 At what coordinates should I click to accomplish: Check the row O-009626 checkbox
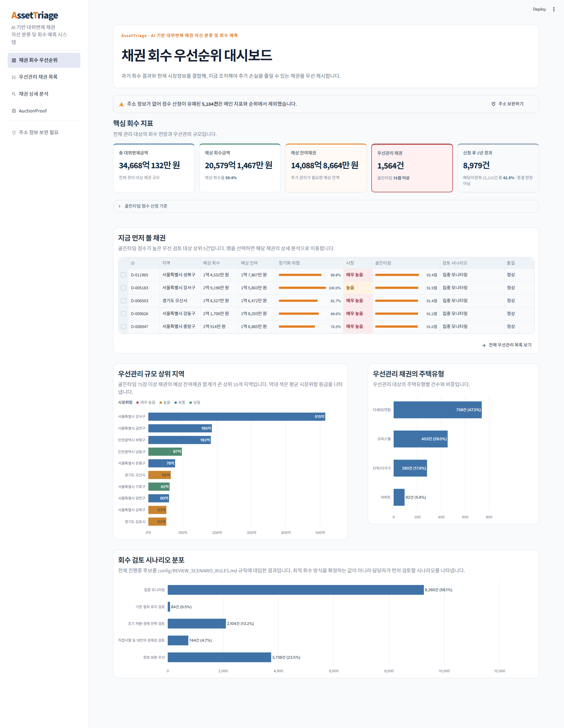(x=123, y=314)
